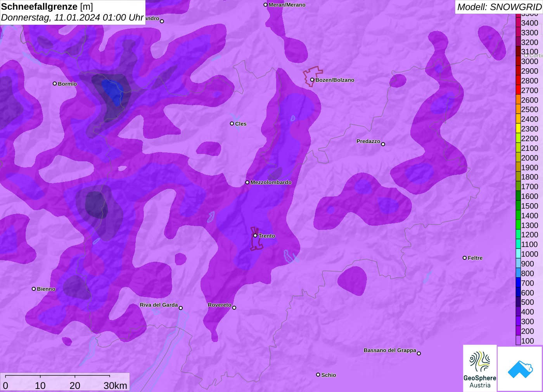Click the date Donnerstag, 11.01.2024 01:00 Uhr
Image resolution: width=543 pixels, height=392 pixels.
click(73, 17)
